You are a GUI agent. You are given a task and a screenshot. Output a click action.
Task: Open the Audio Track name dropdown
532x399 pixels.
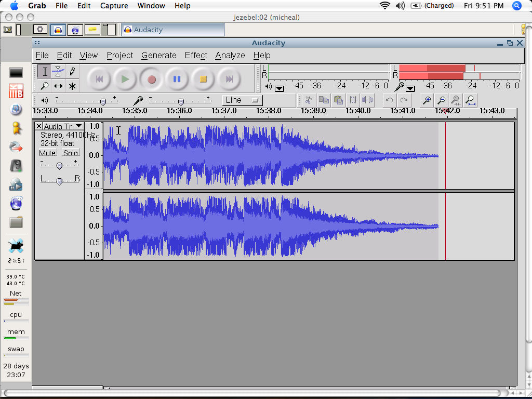coord(62,126)
